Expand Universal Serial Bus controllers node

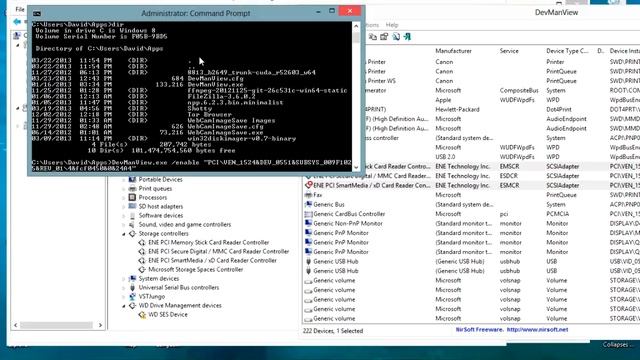coord(124,287)
